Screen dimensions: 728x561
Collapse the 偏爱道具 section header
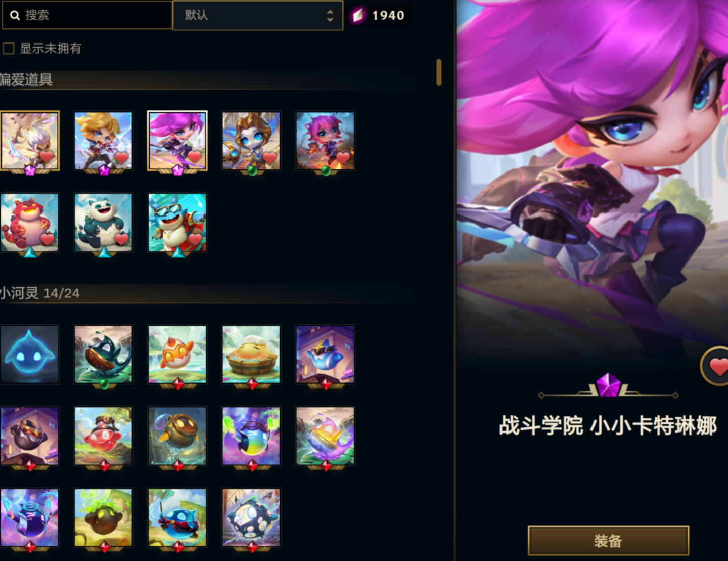point(26,79)
